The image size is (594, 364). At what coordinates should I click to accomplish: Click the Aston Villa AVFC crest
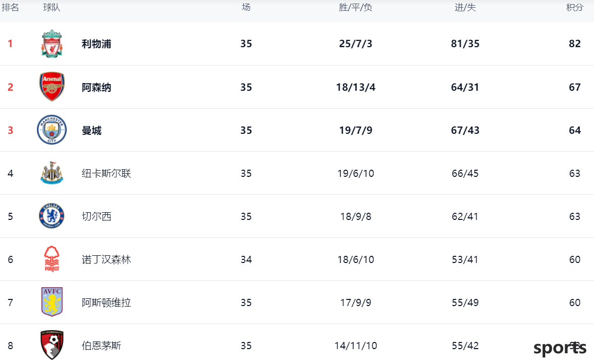coord(52,302)
